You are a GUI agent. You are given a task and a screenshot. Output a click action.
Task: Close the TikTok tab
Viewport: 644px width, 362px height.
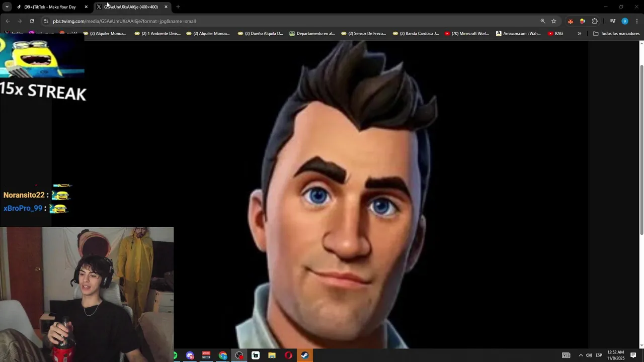coord(86,7)
